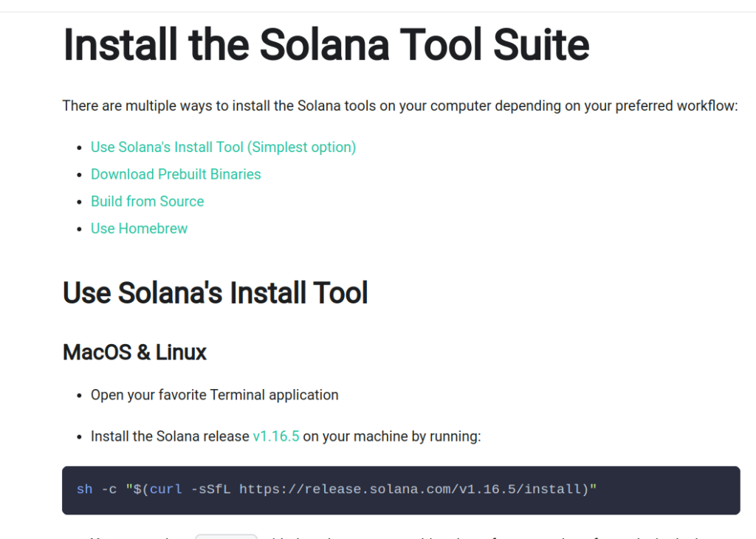Click the MacOS & Linux subheading
Screen dimensions: 756x539
[134, 352]
